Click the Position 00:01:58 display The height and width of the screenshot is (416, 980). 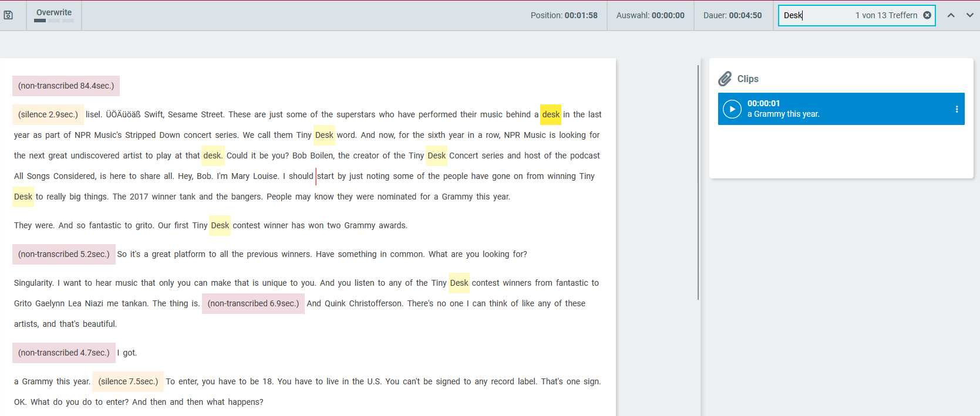pos(564,15)
